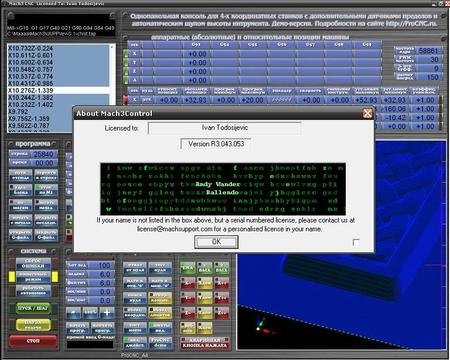Click the red Y- jog button

188,298
